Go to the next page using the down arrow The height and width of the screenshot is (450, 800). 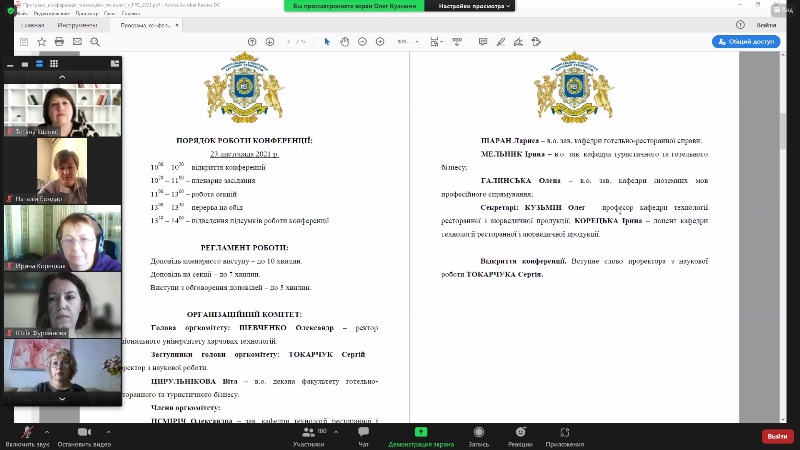(x=270, y=42)
